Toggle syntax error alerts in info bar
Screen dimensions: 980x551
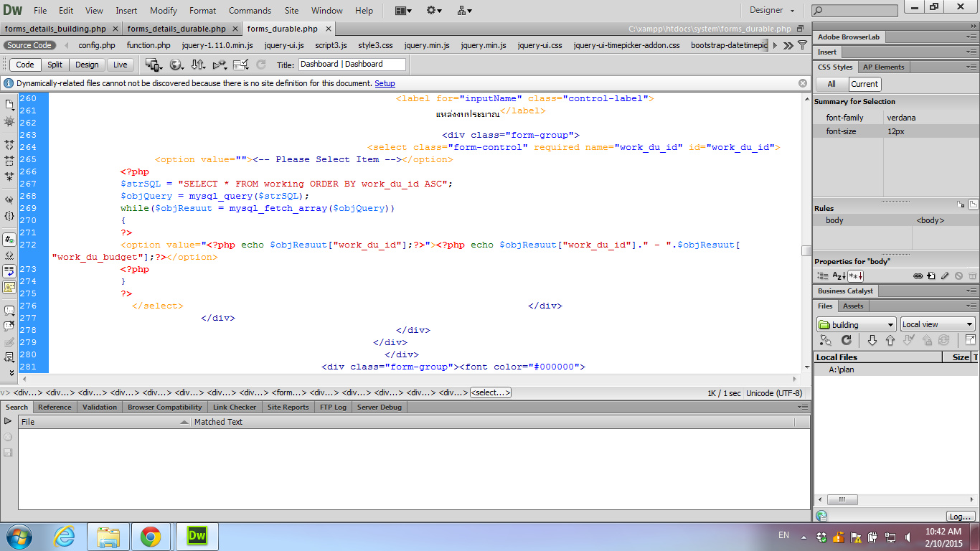pos(9,287)
